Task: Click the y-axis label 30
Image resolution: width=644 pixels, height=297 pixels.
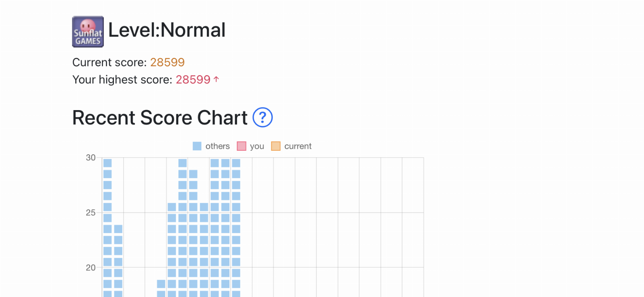Action: pos(91,158)
